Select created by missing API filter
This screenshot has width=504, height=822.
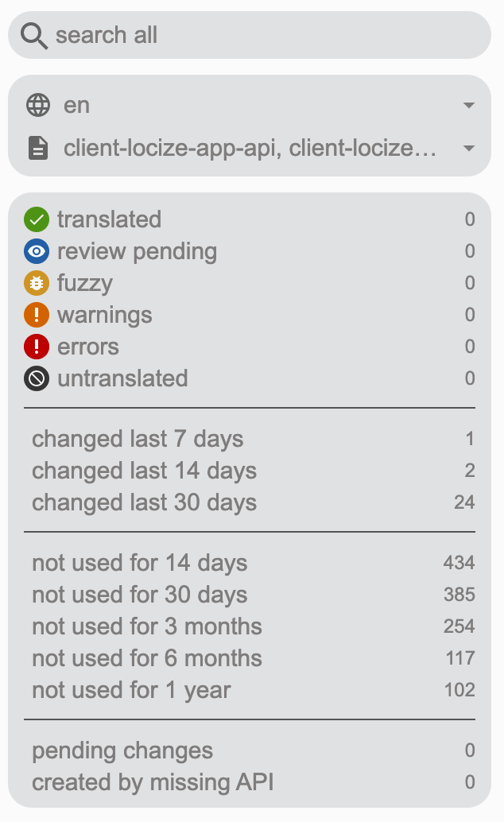pyautogui.click(x=153, y=782)
